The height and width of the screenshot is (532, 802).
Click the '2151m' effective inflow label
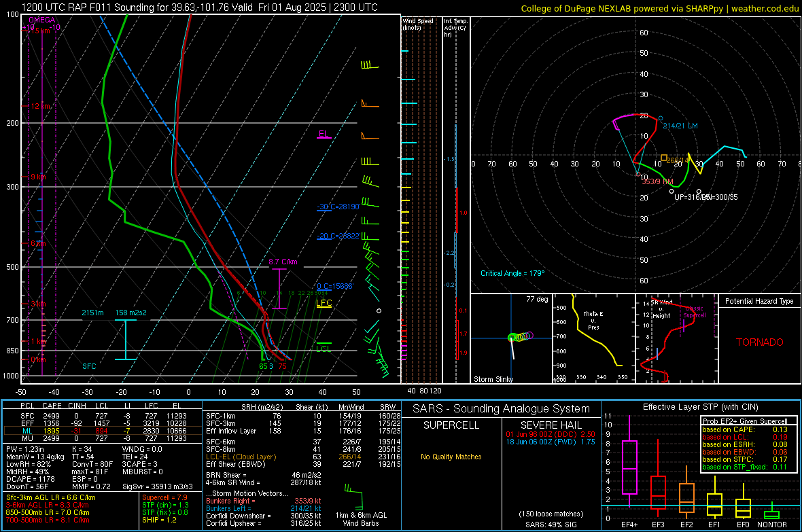pyautogui.click(x=92, y=313)
